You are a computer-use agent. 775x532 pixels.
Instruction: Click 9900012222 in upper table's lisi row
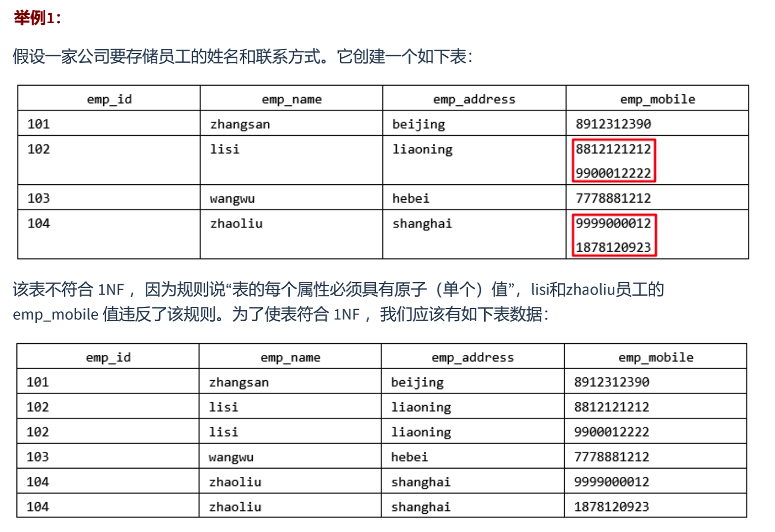tap(613, 173)
